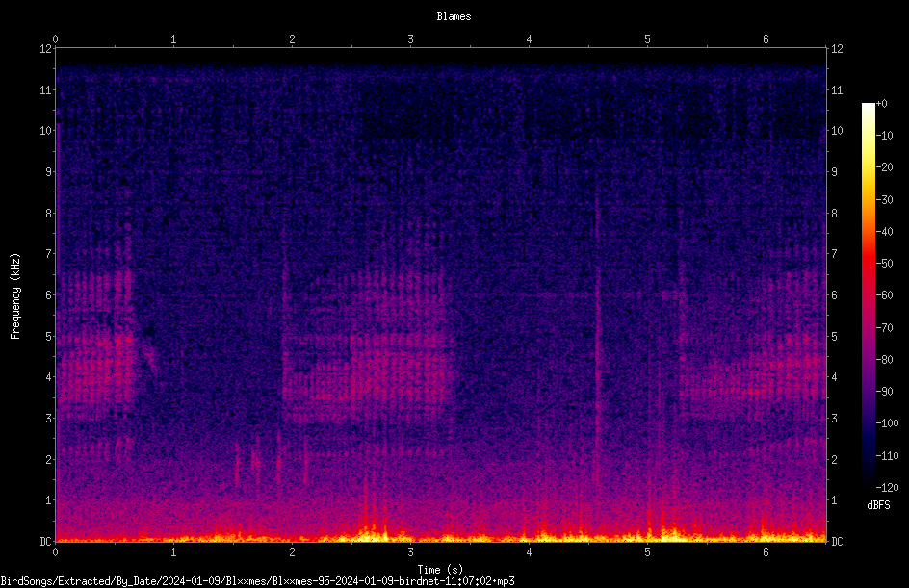Click the "dBFS" legend label
Image resolution: width=909 pixels, height=588 pixels.
point(878,505)
